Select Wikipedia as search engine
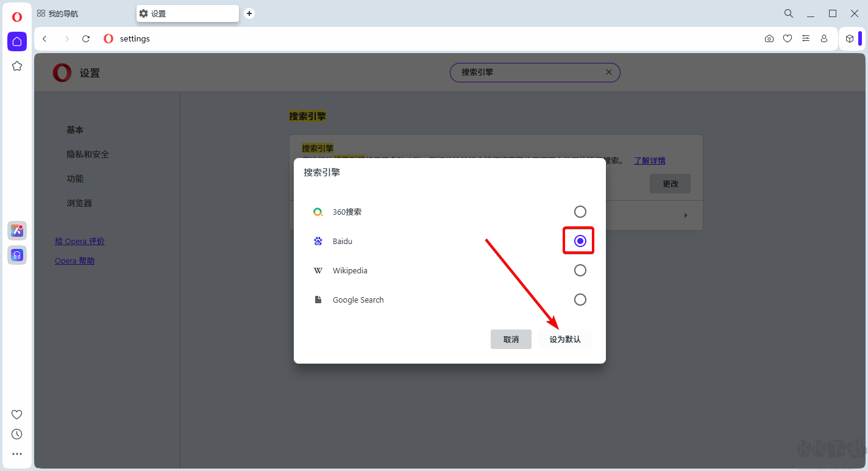Viewport: 868px width, 471px height. pos(580,270)
